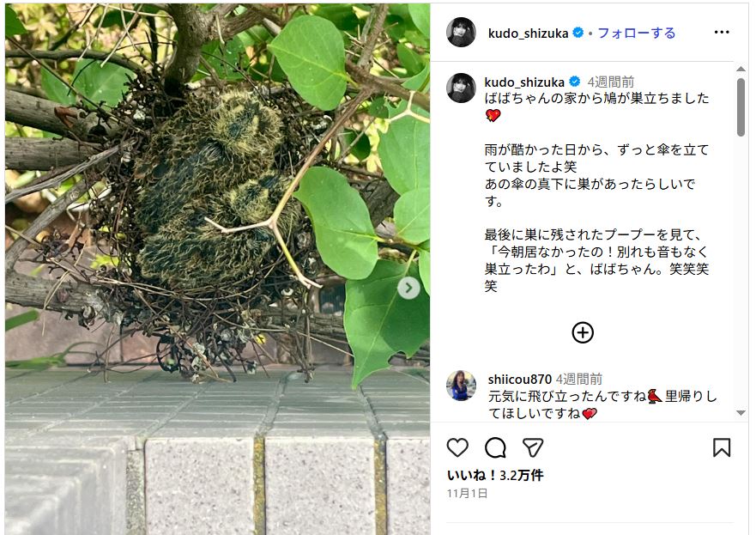
Task: View likes list via いいね！3.2万件
Action: pyautogui.click(x=495, y=475)
